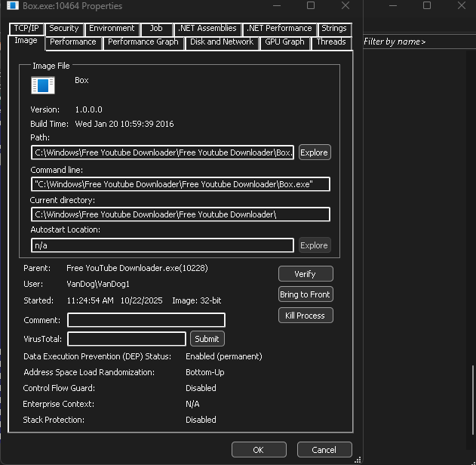Click the 'Image: 32-bit' text
The height and width of the screenshot is (465, 476).
tap(197, 300)
